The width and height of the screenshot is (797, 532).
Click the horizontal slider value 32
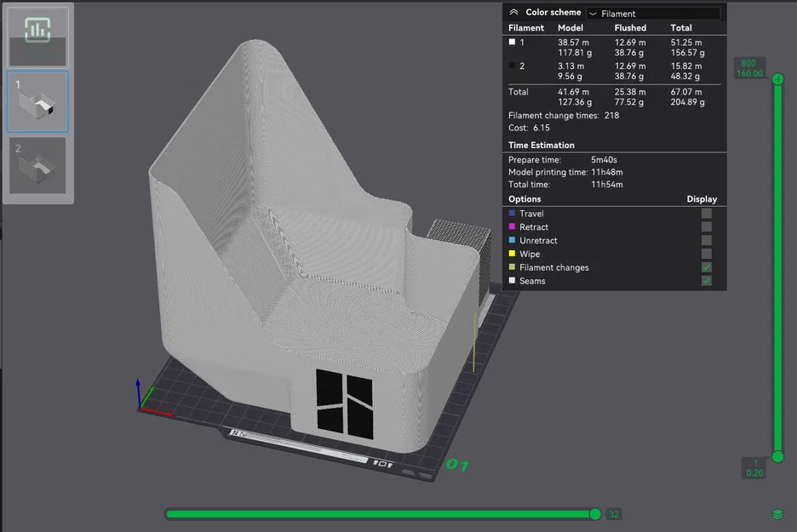614,514
